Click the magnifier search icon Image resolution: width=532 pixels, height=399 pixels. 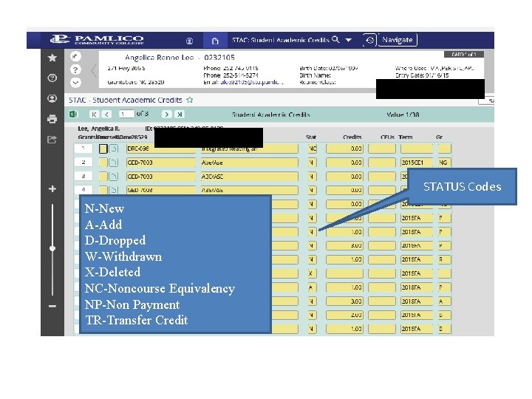(335, 40)
